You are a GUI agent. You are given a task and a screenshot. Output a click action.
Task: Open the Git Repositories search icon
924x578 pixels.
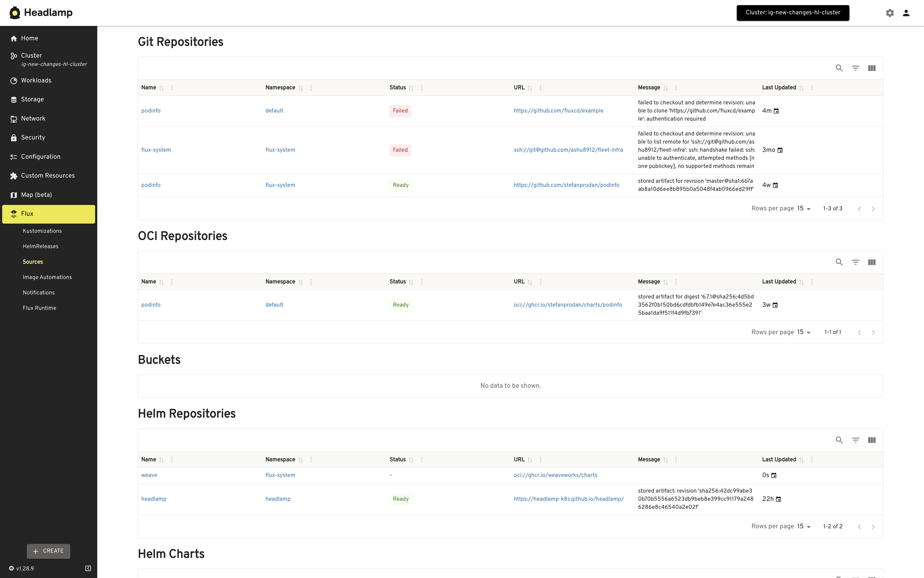pyautogui.click(x=839, y=68)
